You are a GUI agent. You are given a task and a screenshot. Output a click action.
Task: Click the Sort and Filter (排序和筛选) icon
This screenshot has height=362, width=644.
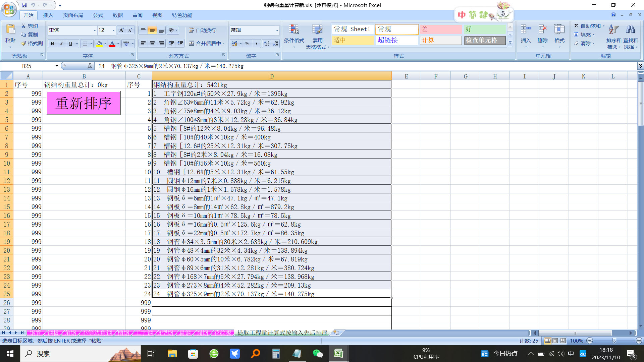[613, 29]
